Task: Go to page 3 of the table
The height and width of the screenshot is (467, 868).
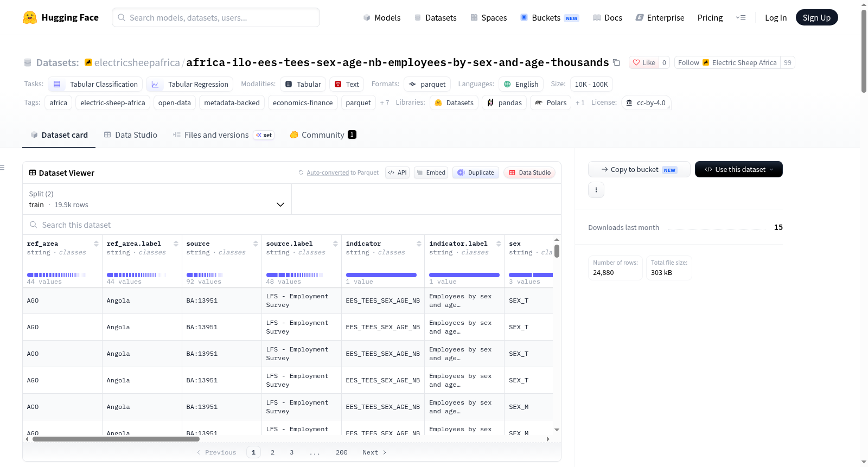Action: pyautogui.click(x=291, y=452)
